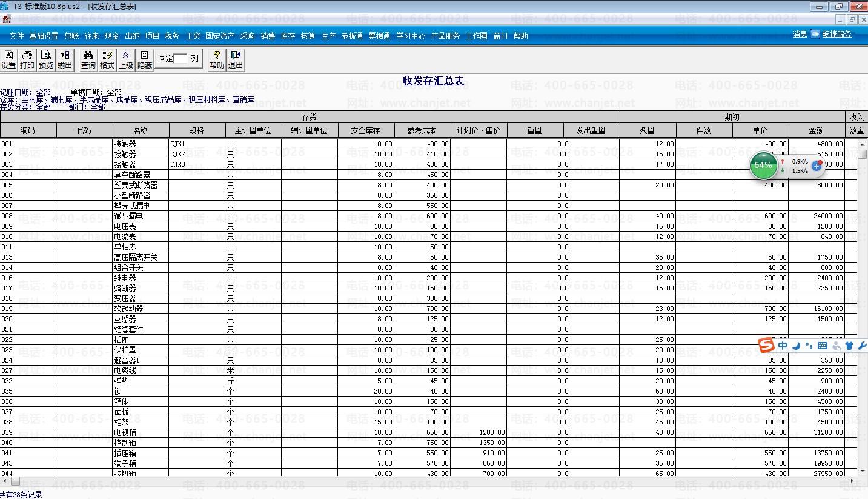Select the 电视箱 name cell

pyautogui.click(x=141, y=432)
